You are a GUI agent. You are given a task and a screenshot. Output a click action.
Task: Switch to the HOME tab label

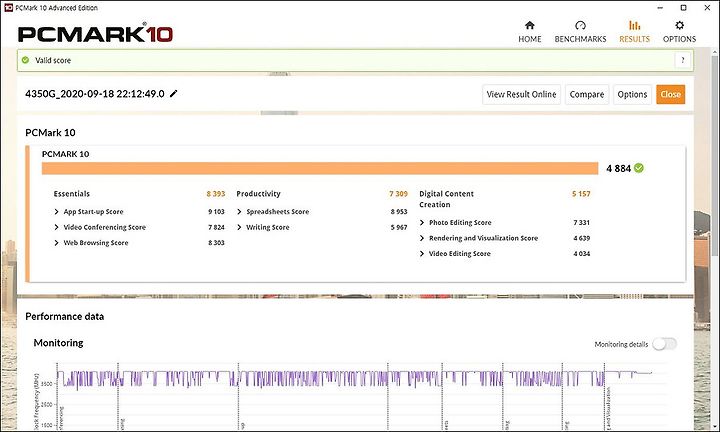click(529, 39)
